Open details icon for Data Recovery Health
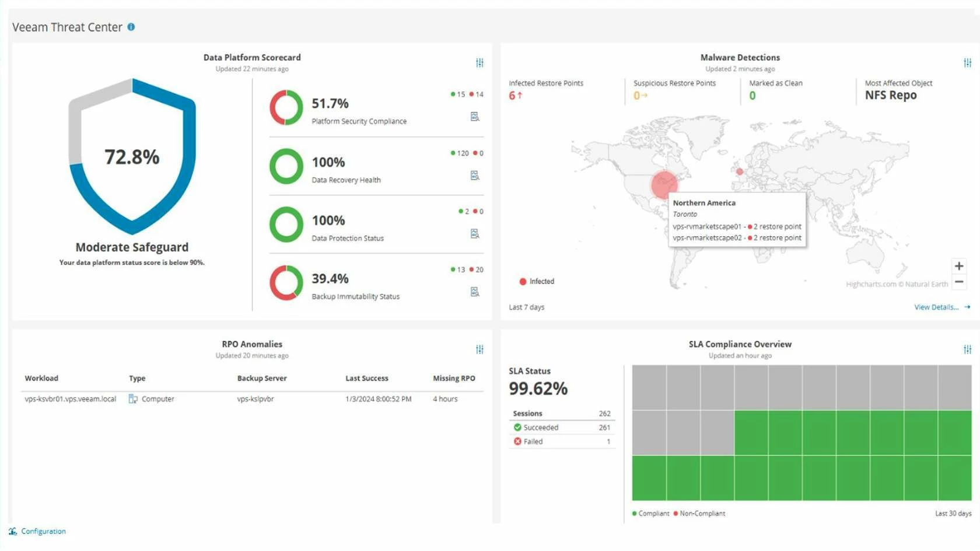 click(x=475, y=176)
